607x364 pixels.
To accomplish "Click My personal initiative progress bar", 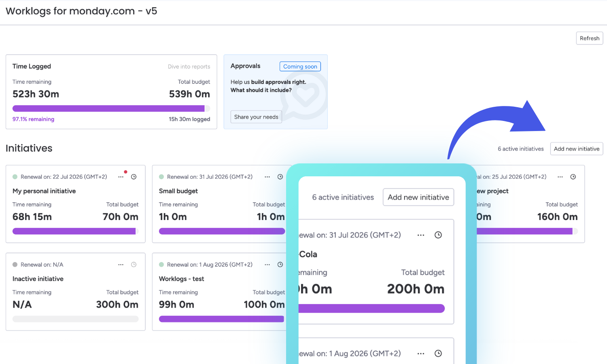I will pyautogui.click(x=76, y=231).
